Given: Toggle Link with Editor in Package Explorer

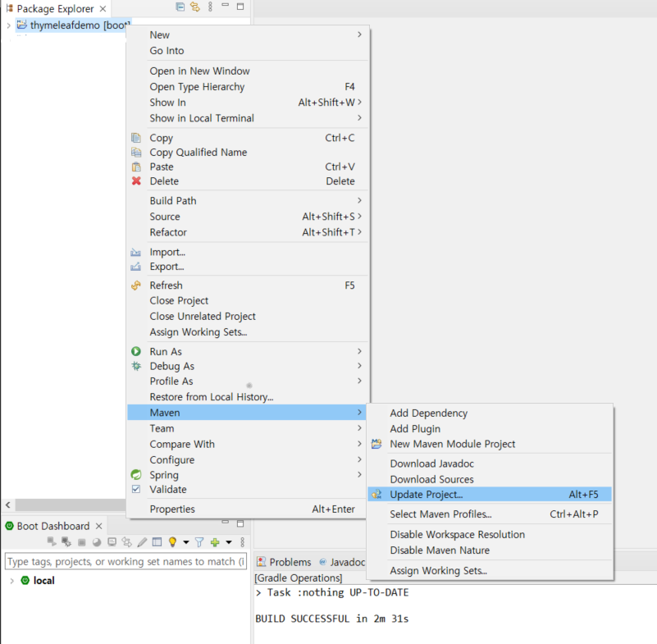Looking at the screenshot, I should click(195, 7).
